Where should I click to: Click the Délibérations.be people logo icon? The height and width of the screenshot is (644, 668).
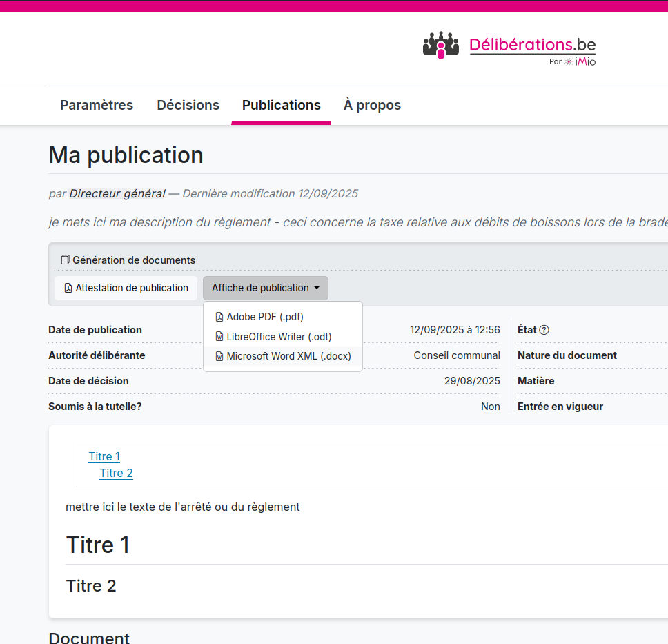point(440,46)
